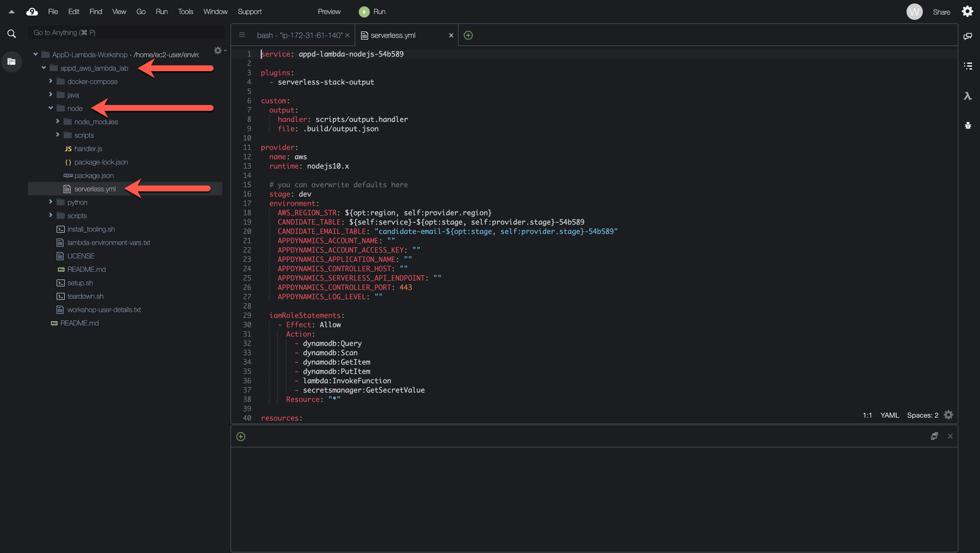
Task: Open the Outline list icon panel
Action: pos(968,66)
